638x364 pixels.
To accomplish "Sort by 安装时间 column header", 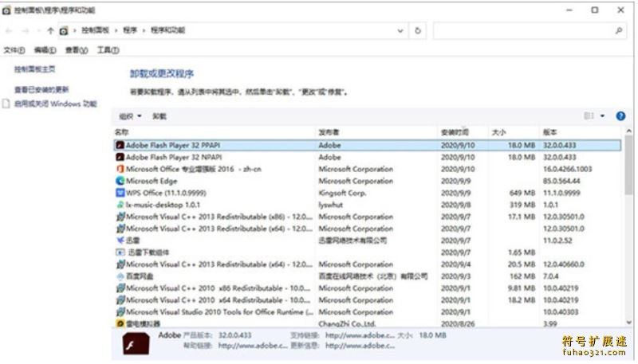I will pos(455,132).
